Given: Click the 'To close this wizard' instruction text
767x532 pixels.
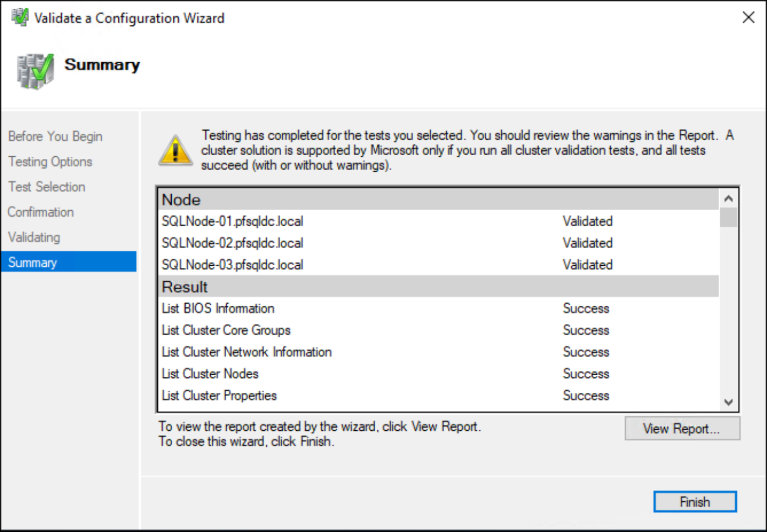Looking at the screenshot, I should tap(246, 441).
